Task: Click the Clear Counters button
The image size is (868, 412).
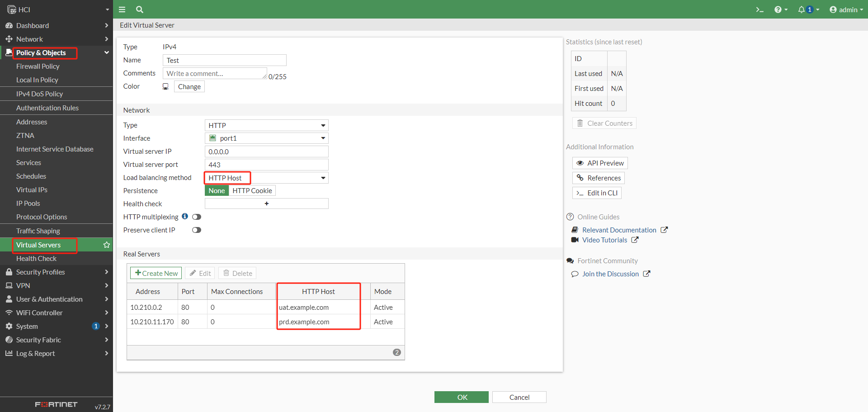Action: tap(604, 123)
